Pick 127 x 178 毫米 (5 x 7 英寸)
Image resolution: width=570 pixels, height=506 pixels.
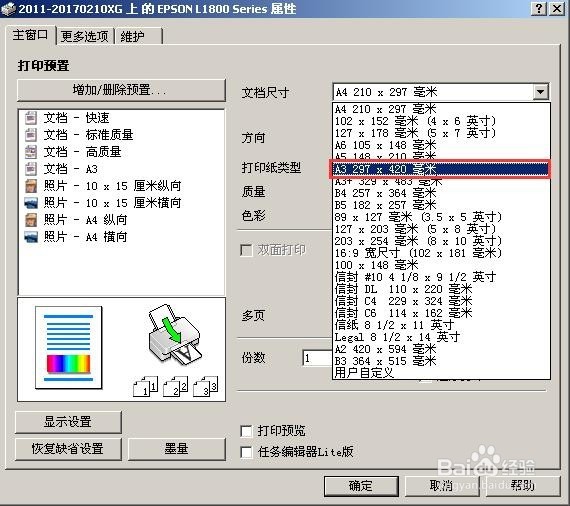point(441,133)
